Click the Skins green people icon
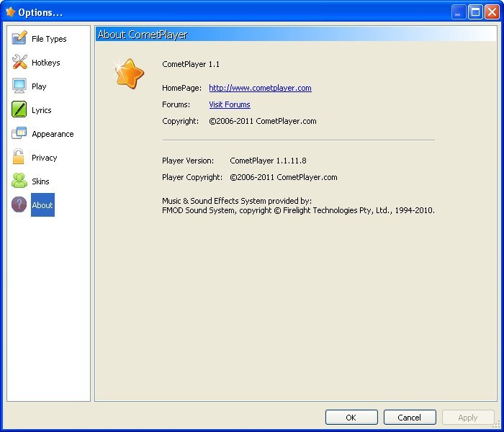 point(19,180)
